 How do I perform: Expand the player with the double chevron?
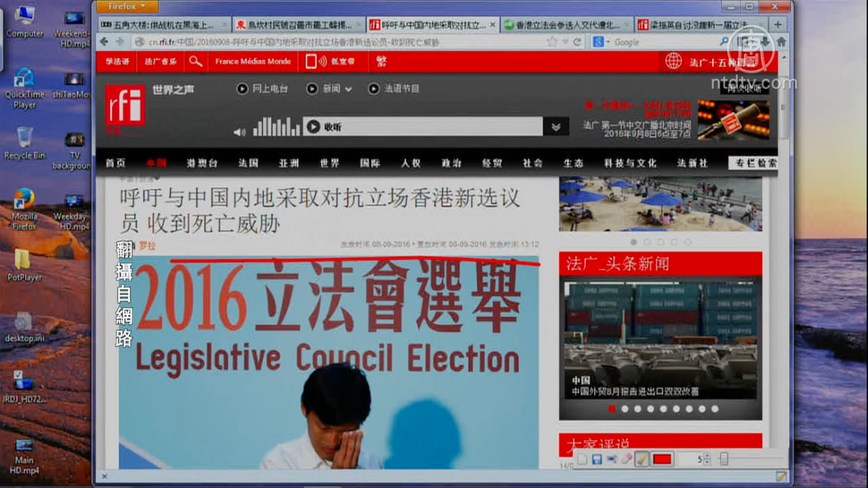(556, 127)
